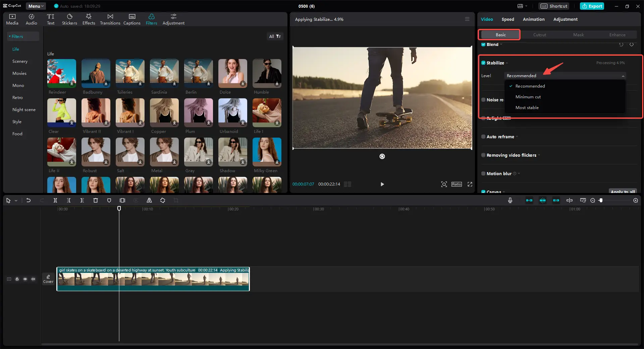Image resolution: width=644 pixels, height=349 pixels.
Task: Select Most stable from the Level dropdown
Action: (527, 107)
